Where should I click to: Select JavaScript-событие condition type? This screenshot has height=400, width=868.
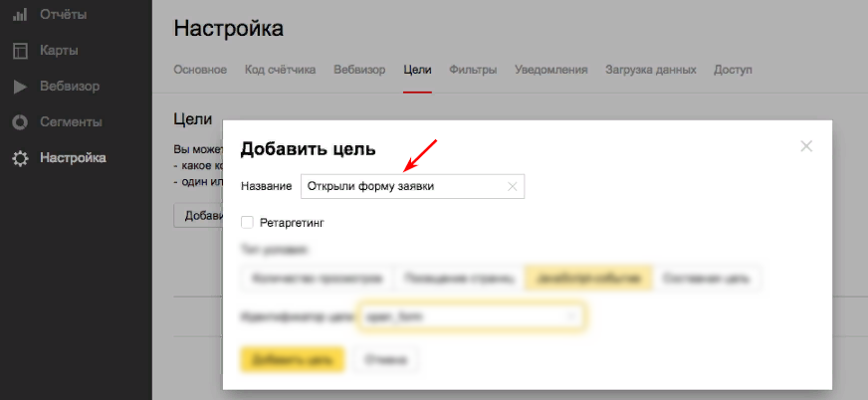pyautogui.click(x=588, y=279)
